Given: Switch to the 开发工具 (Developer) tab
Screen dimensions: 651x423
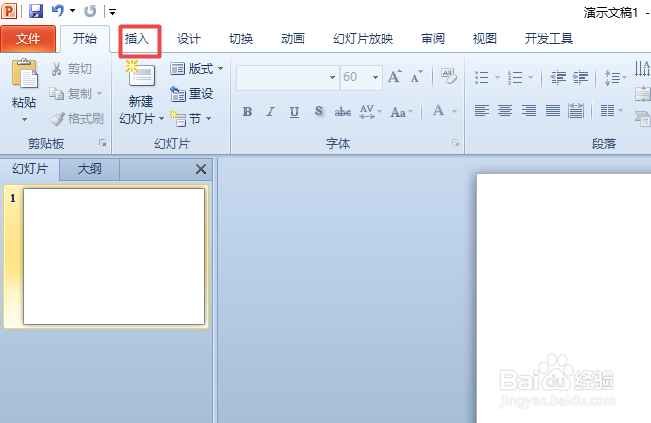Looking at the screenshot, I should pyautogui.click(x=548, y=39).
